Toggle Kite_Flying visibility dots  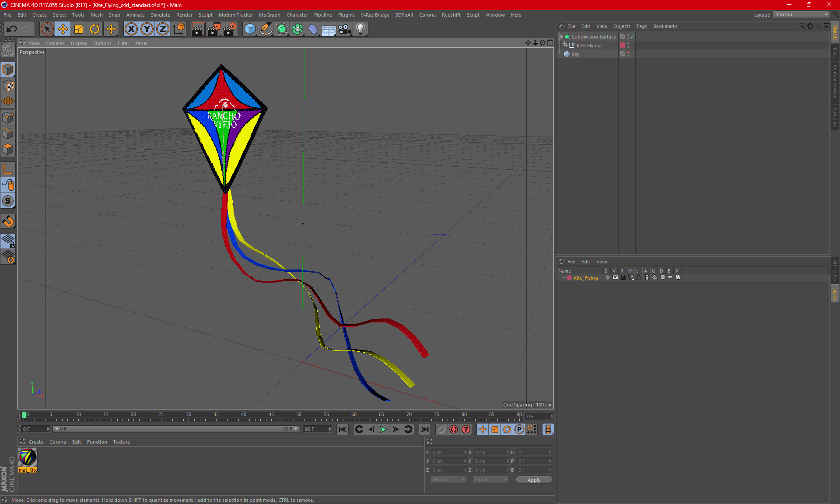point(629,45)
